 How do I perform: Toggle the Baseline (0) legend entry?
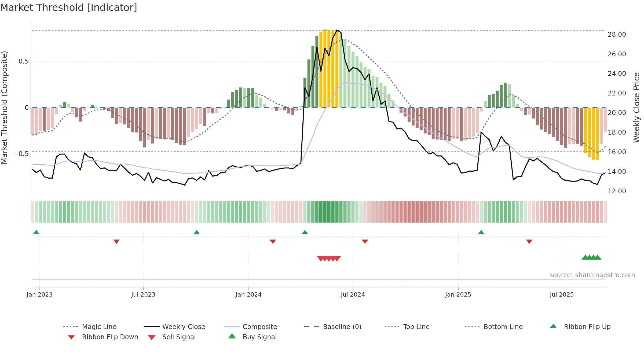click(333, 327)
